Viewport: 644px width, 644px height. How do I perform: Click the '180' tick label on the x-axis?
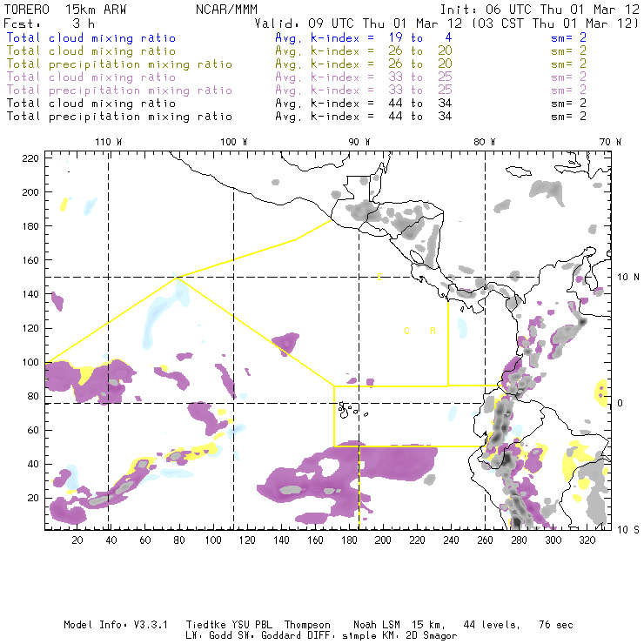(349, 540)
